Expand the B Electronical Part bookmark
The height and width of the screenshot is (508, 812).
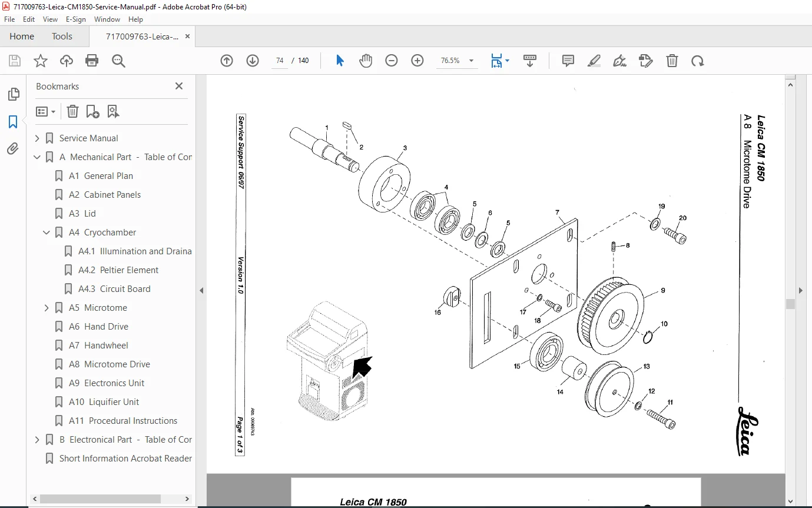[37, 440]
